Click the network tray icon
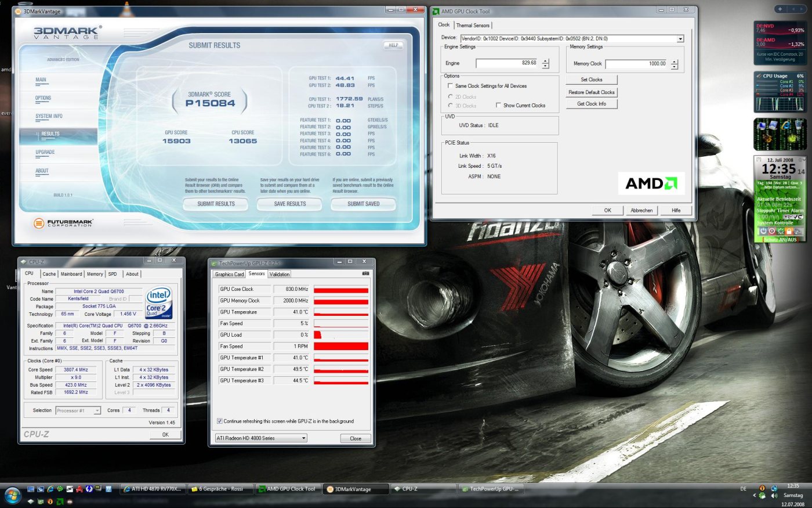This screenshot has width=812, height=508. pos(774,488)
